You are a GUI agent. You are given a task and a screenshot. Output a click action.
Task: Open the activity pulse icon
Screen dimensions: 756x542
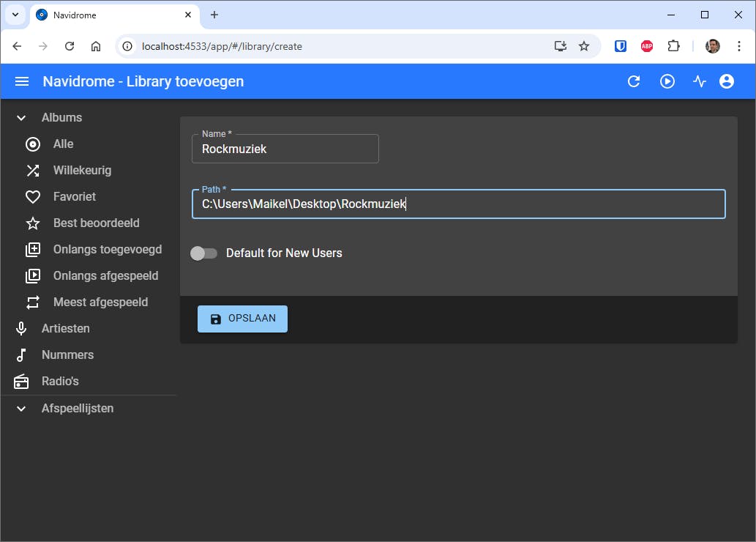tap(700, 81)
